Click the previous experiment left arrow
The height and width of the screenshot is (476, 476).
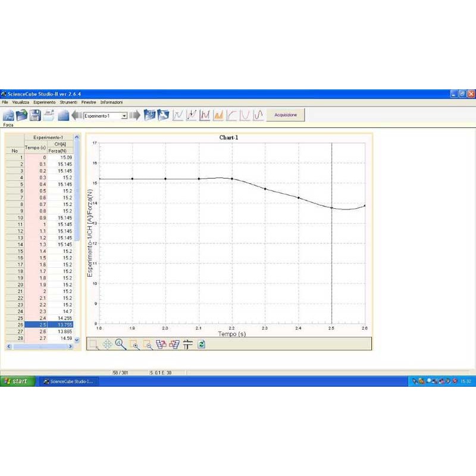(77, 115)
